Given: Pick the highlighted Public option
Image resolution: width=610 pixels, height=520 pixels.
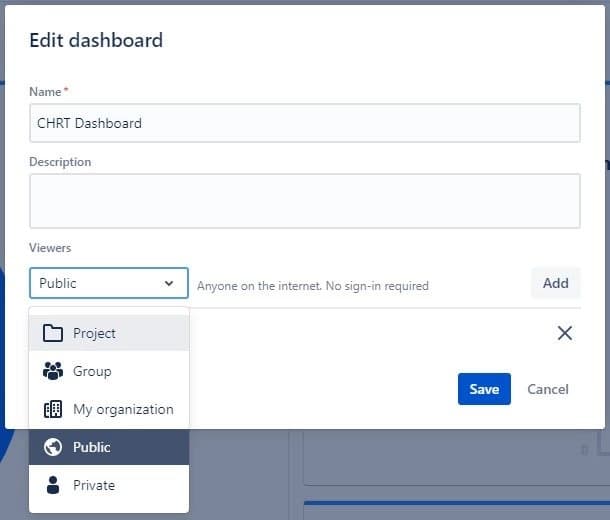Looking at the screenshot, I should pos(109,447).
